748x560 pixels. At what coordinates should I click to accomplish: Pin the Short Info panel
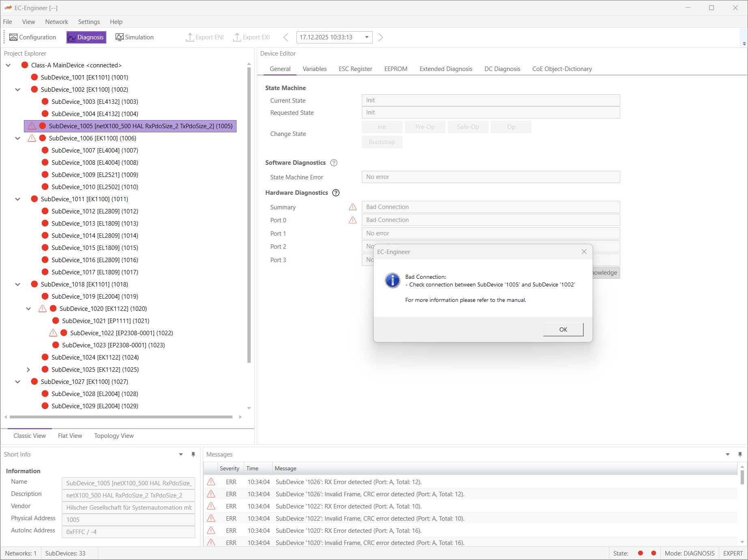point(193,454)
